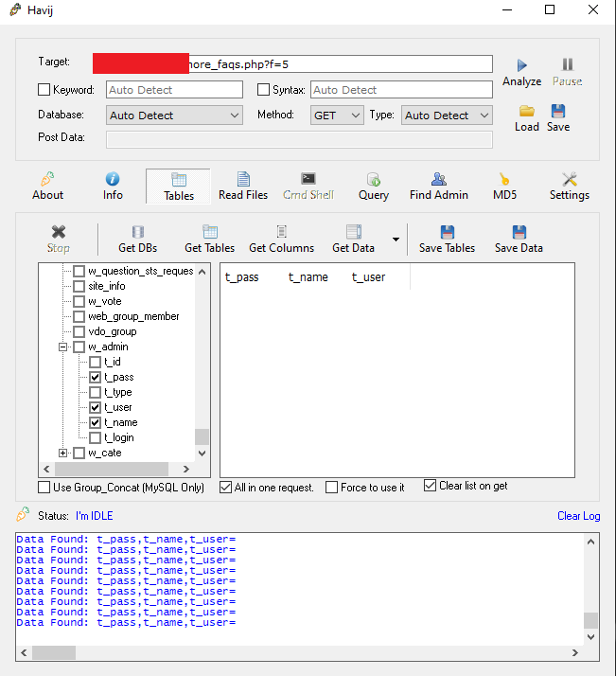The height and width of the screenshot is (676, 616).
Task: Click the Clear Log link
Action: pyautogui.click(x=578, y=516)
